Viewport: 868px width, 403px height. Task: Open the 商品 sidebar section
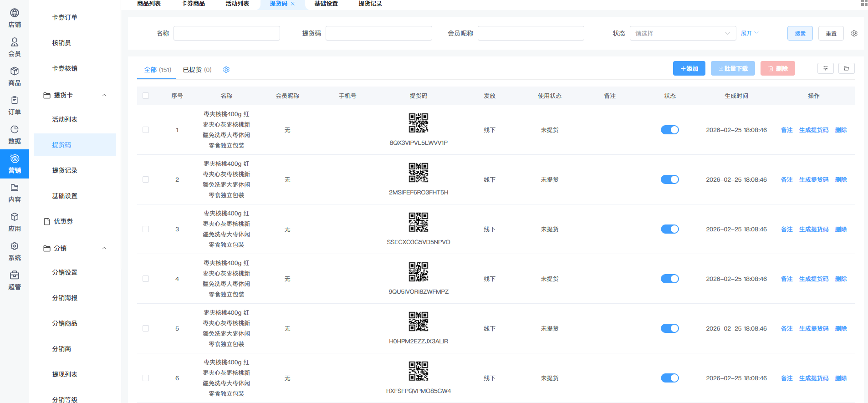pyautogui.click(x=15, y=77)
